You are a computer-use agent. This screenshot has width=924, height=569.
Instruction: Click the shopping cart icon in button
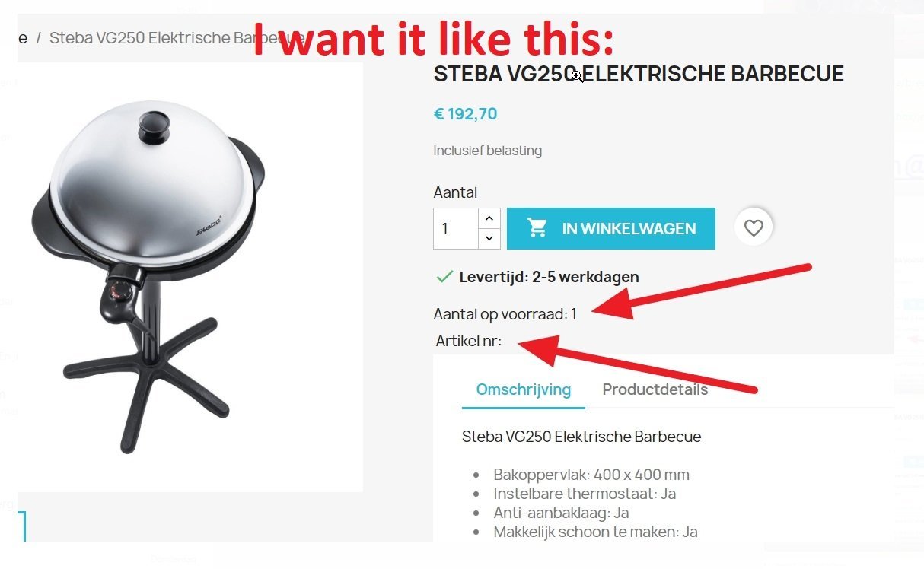pos(537,228)
